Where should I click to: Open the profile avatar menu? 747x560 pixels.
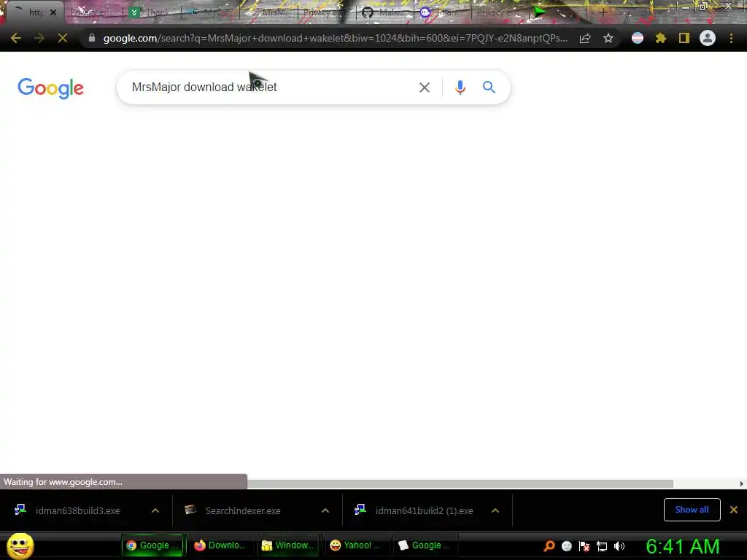tap(708, 38)
